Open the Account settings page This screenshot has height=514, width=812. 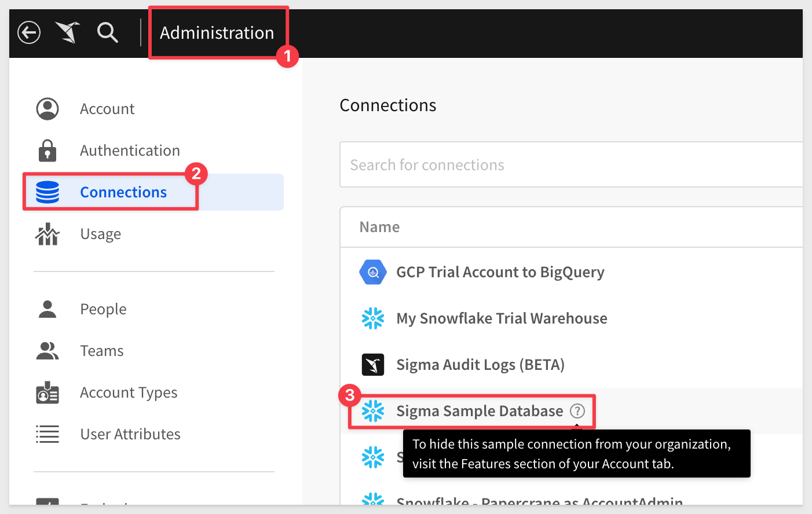pos(107,109)
